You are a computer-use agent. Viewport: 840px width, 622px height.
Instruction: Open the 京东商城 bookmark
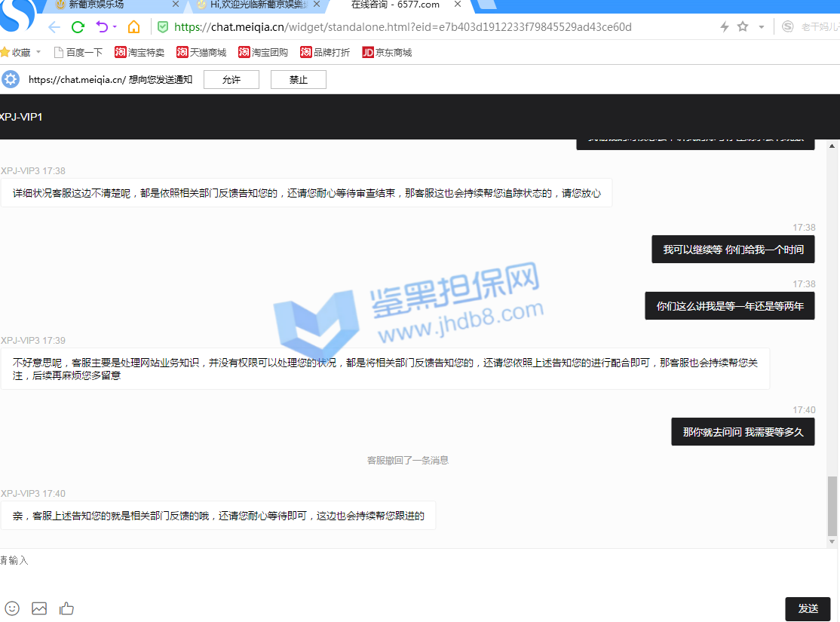(x=387, y=53)
